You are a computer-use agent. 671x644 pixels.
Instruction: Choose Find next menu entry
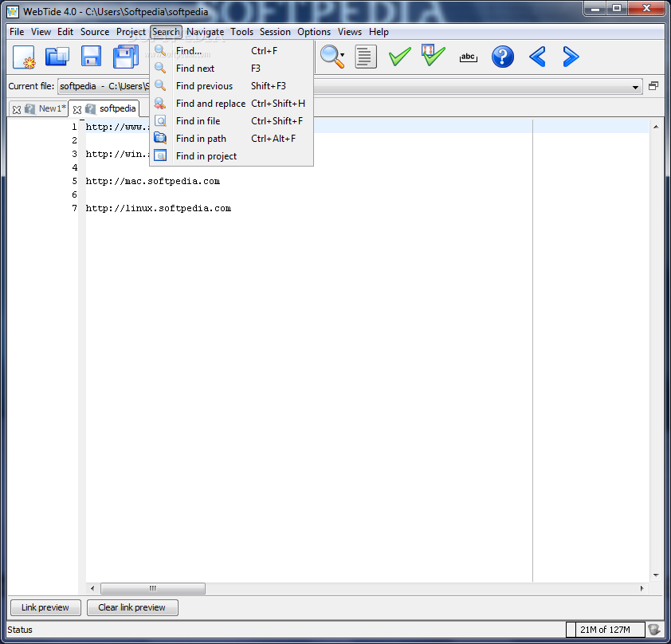[x=232, y=69]
